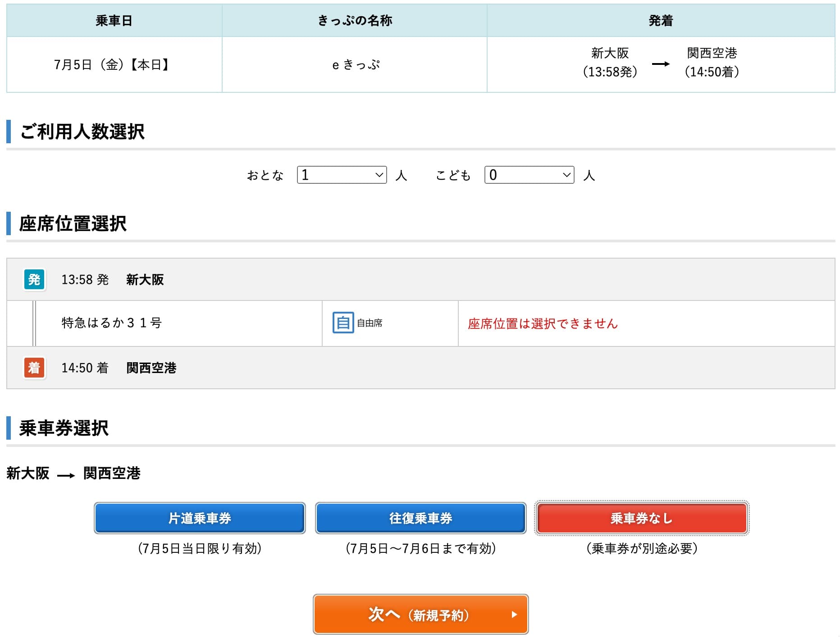The height and width of the screenshot is (637, 840).
Task: Click the note (乗車券が別途必要)
Action: (642, 548)
